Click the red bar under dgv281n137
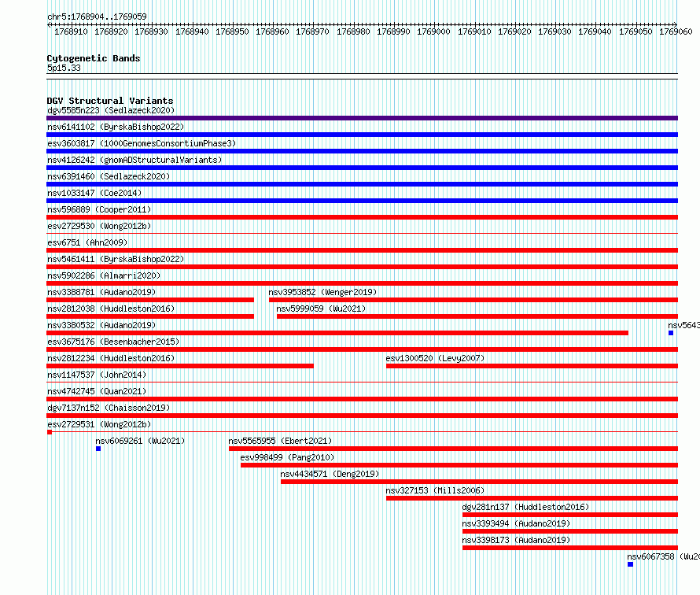The height and width of the screenshot is (595, 700). 570,515
